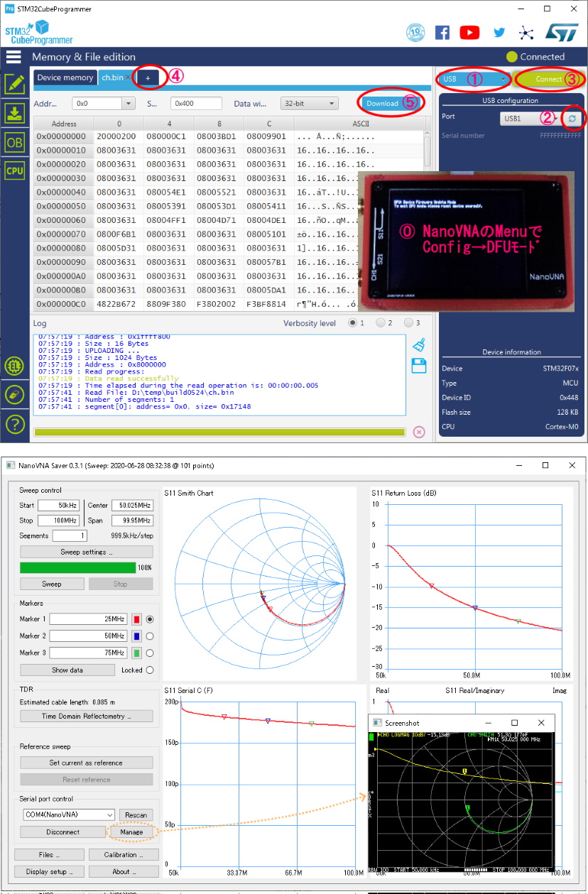Open the hamburger menu in STM32CubeProgrammer
Image resolution: width=588 pixels, height=894 pixels.
tap(13, 57)
